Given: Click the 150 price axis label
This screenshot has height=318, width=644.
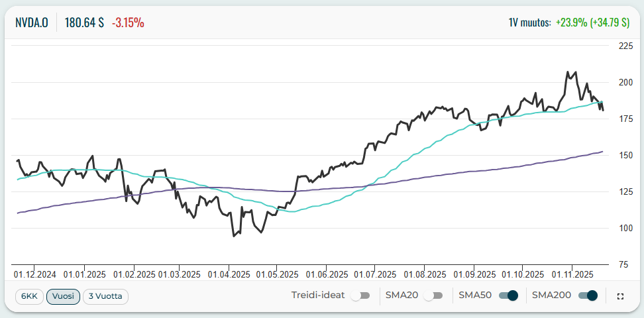Looking at the screenshot, I should pyautogui.click(x=625, y=156).
